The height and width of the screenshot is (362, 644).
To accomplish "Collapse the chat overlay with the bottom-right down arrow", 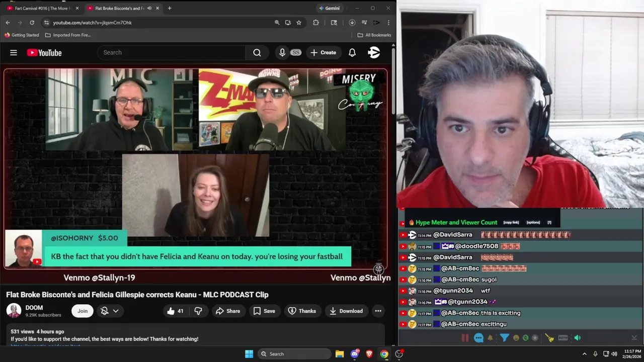I will [634, 338].
